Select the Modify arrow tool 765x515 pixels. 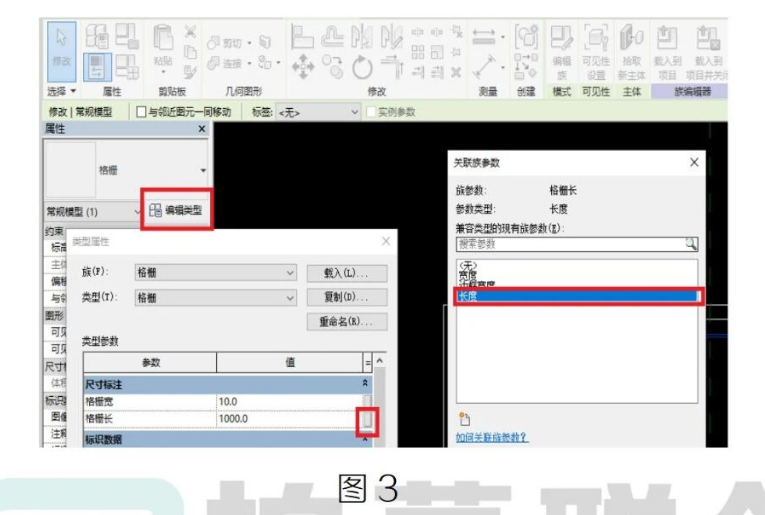click(x=61, y=51)
